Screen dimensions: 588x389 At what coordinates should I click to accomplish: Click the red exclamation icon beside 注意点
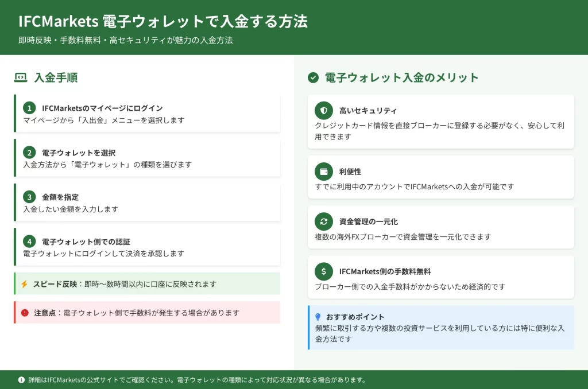click(x=25, y=313)
